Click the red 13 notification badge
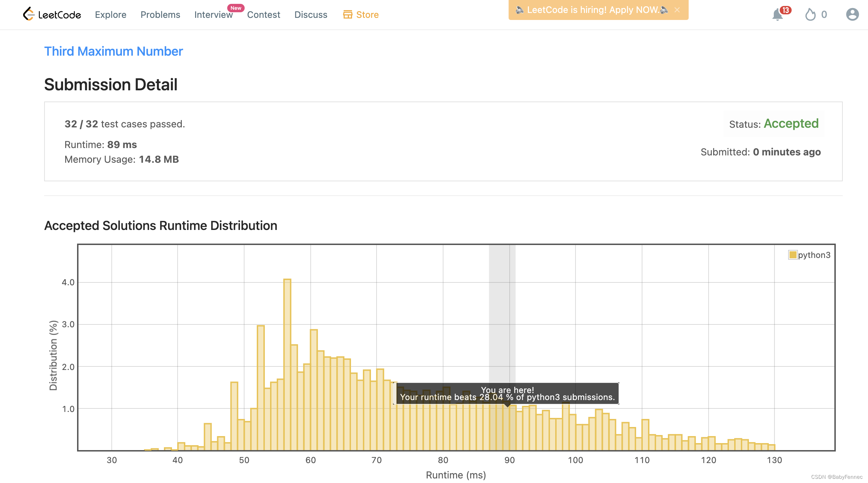 (786, 10)
